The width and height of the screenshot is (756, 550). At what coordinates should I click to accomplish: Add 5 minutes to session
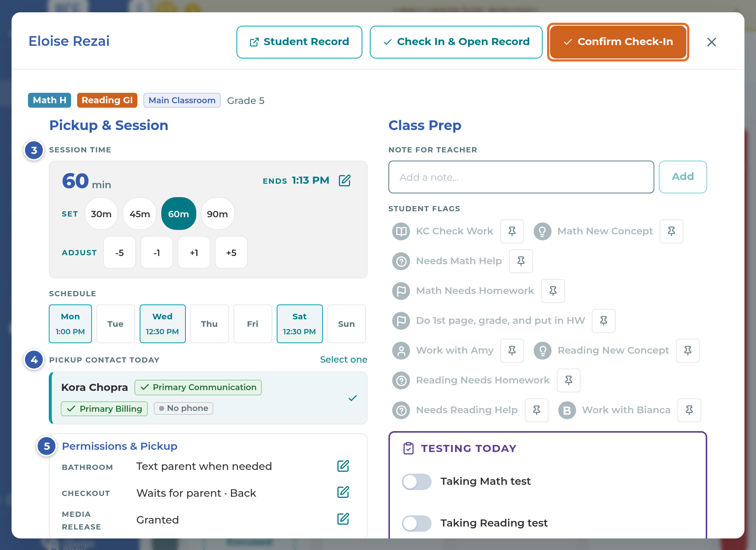coord(231,253)
